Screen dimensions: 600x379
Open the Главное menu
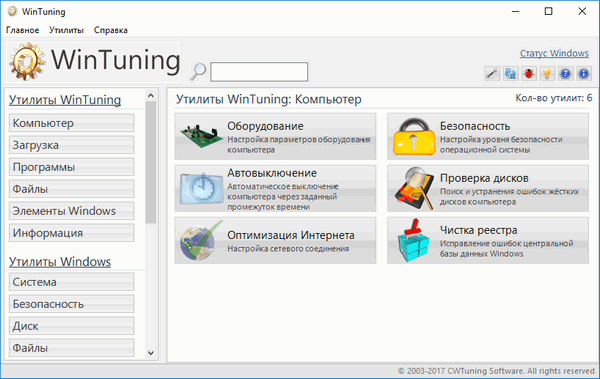(x=23, y=30)
